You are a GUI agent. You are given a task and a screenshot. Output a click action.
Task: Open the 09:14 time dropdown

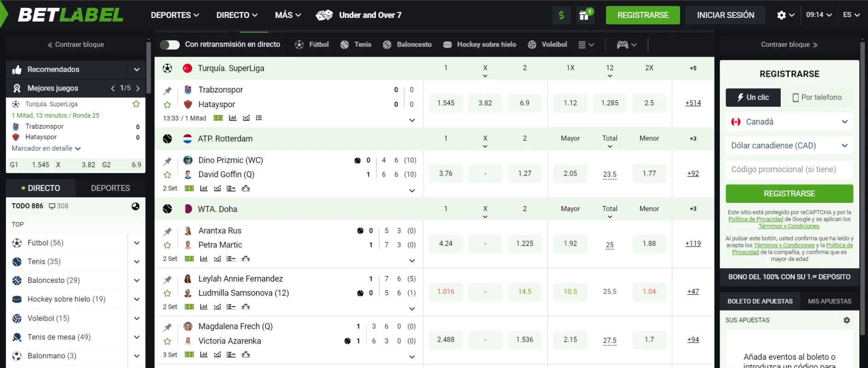point(819,15)
